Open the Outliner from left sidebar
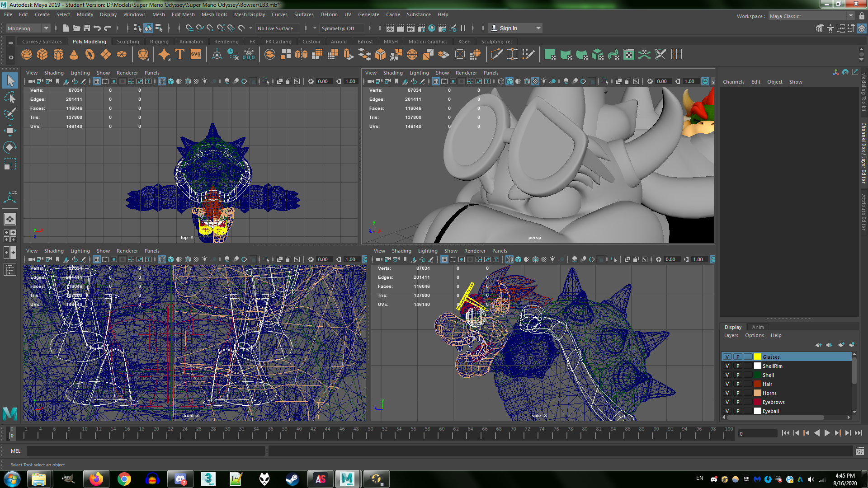The width and height of the screenshot is (868, 488). pos(10,270)
